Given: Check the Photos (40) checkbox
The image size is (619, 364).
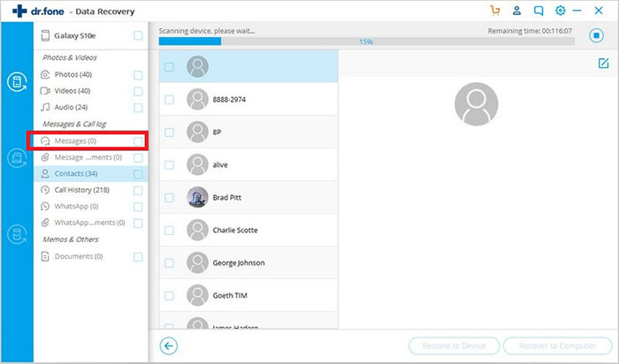Looking at the screenshot, I should click(138, 75).
